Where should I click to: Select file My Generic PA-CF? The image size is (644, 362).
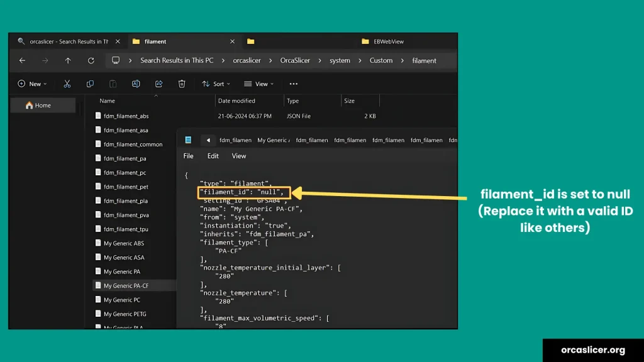click(126, 286)
